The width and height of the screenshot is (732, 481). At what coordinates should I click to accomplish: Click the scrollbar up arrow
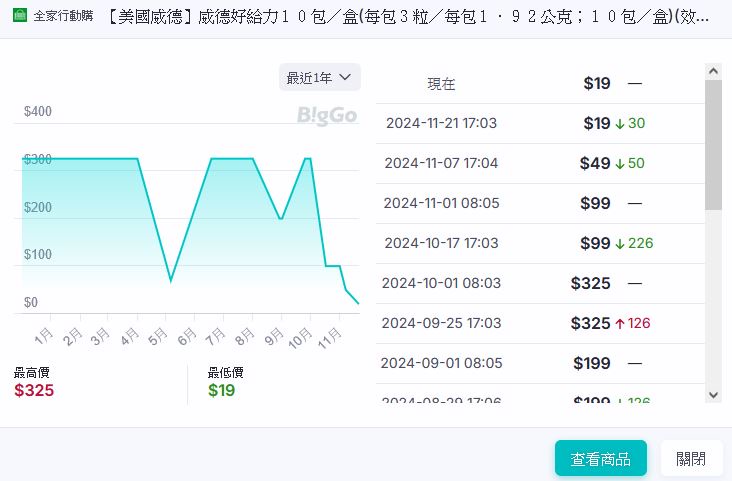point(713,71)
